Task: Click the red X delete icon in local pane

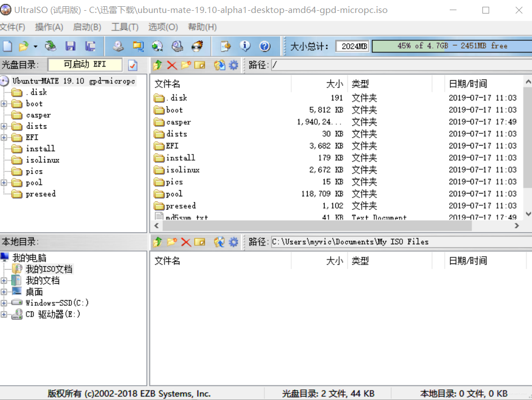Action: (x=185, y=242)
